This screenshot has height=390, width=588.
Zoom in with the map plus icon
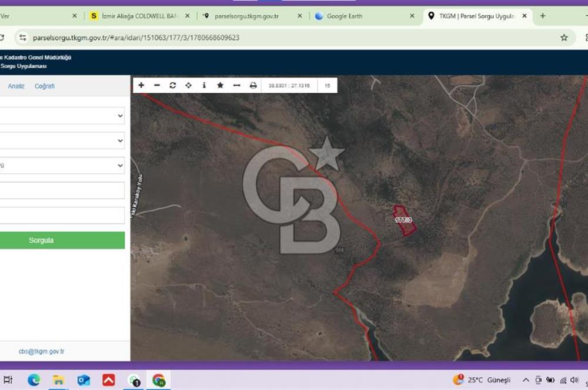(x=141, y=85)
